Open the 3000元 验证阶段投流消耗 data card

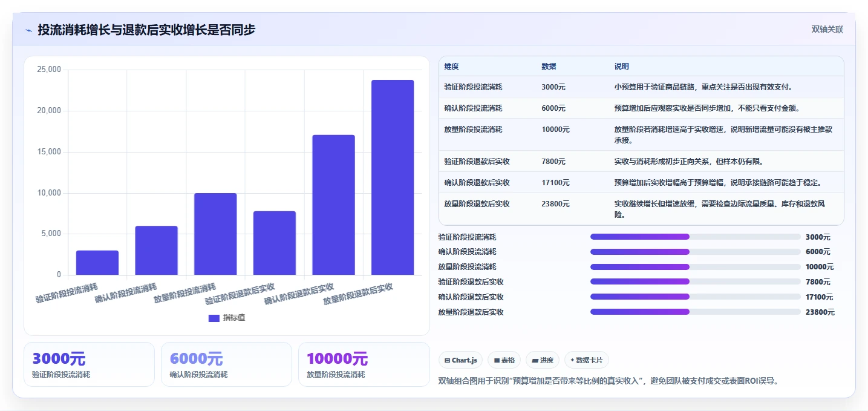pos(89,364)
